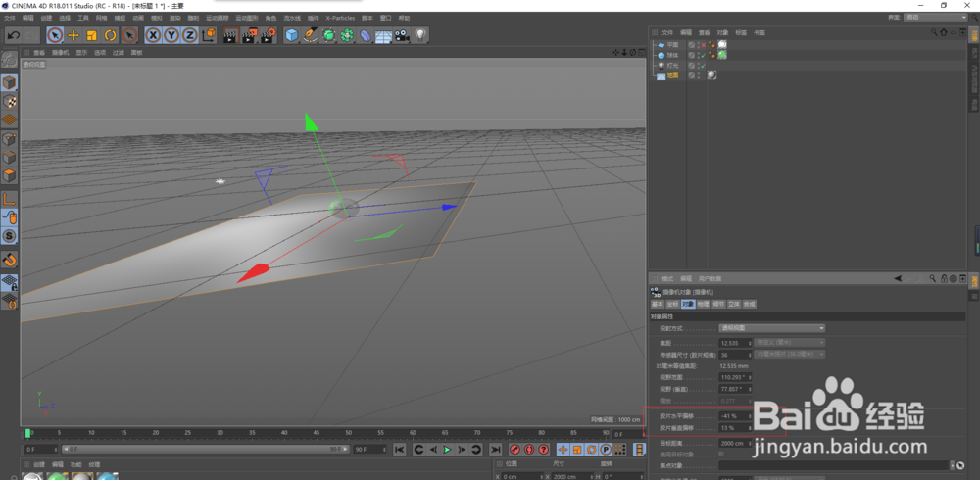The width and height of the screenshot is (980, 480).
Task: Toggle the Z axis lock
Action: tap(189, 35)
